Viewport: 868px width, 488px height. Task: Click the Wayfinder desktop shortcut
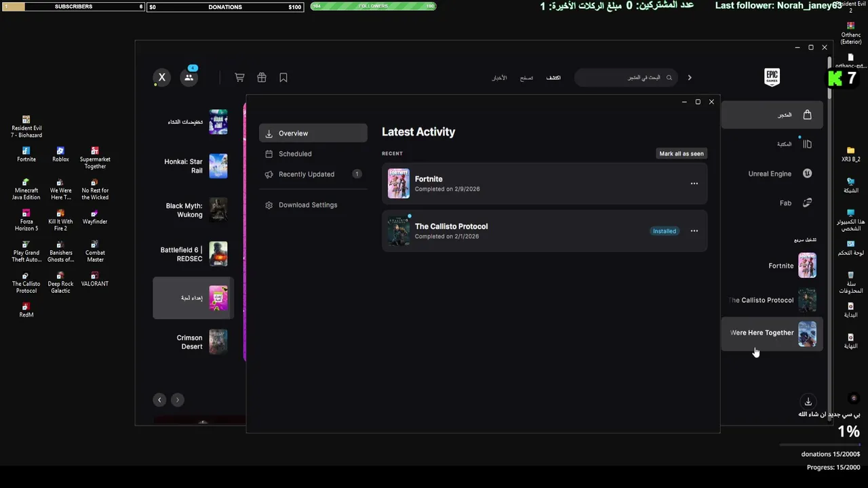click(95, 217)
